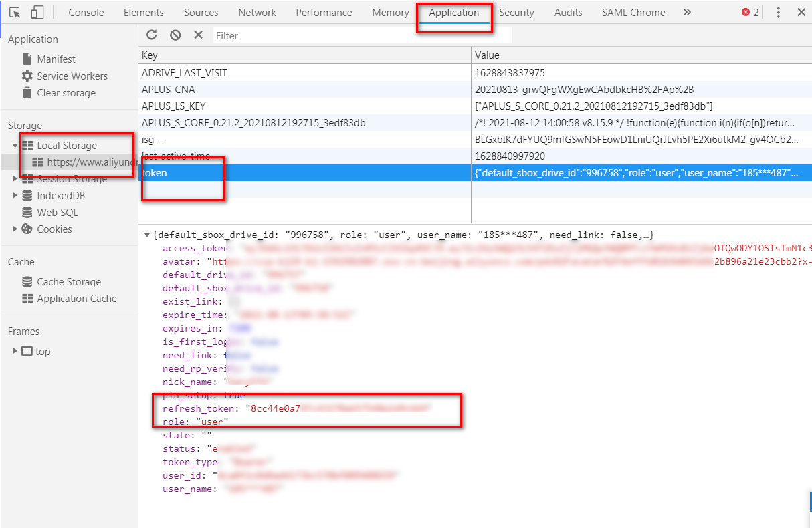Viewport: 812px width, 528px height.
Task: Show more tabs with the chevron icon
Action: click(687, 13)
